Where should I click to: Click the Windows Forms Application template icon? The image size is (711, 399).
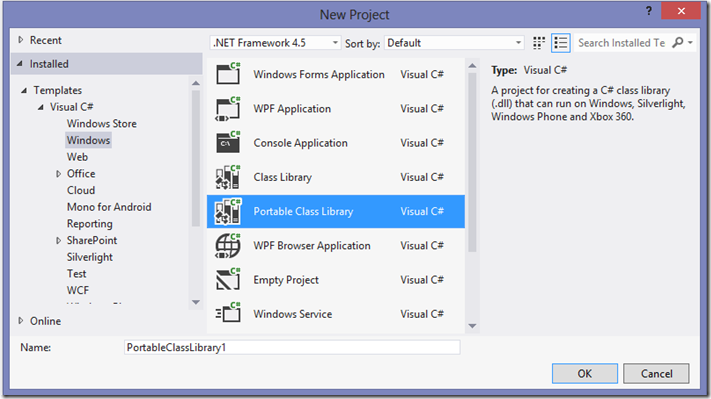[x=228, y=74]
